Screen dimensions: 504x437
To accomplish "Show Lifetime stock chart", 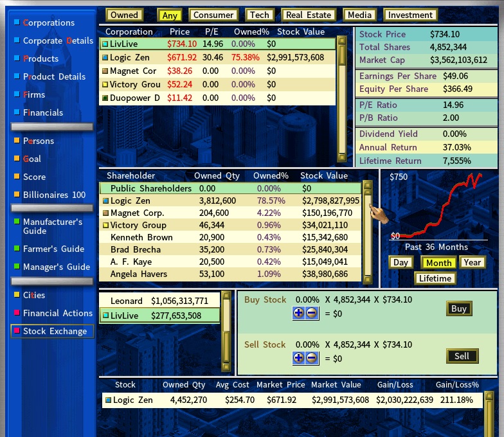I will pos(435,278).
